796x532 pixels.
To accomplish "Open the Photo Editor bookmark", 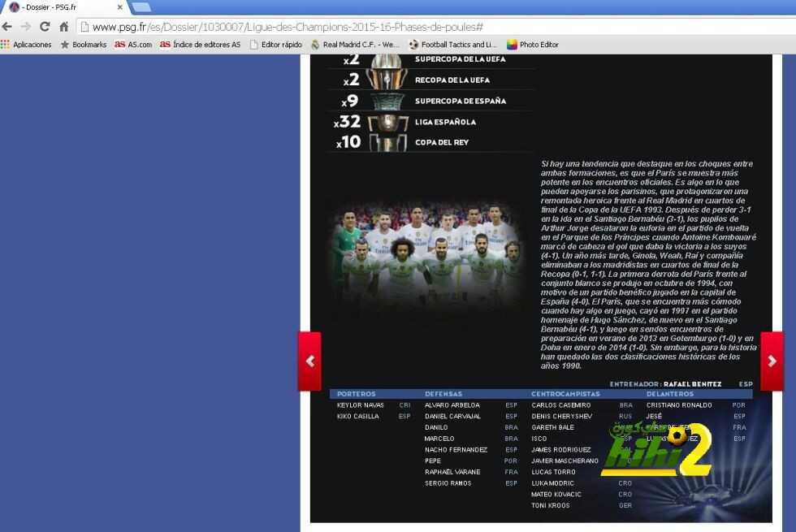I will tap(533, 45).
